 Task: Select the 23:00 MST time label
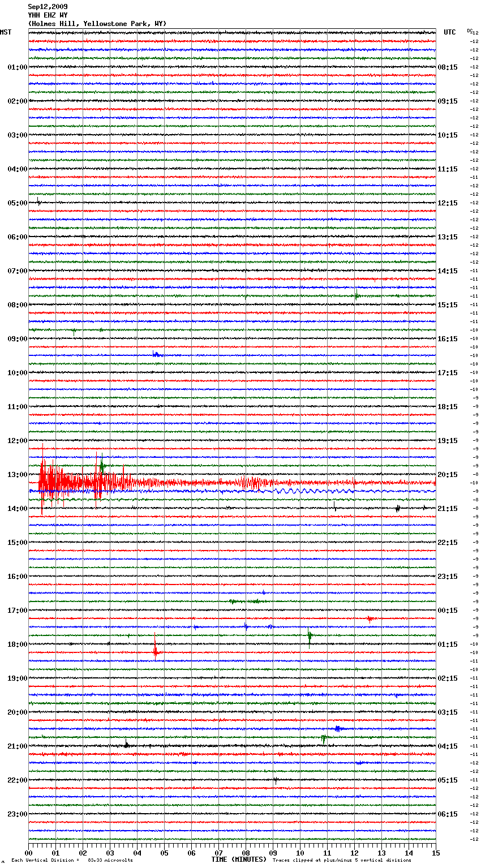pyautogui.click(x=17, y=814)
